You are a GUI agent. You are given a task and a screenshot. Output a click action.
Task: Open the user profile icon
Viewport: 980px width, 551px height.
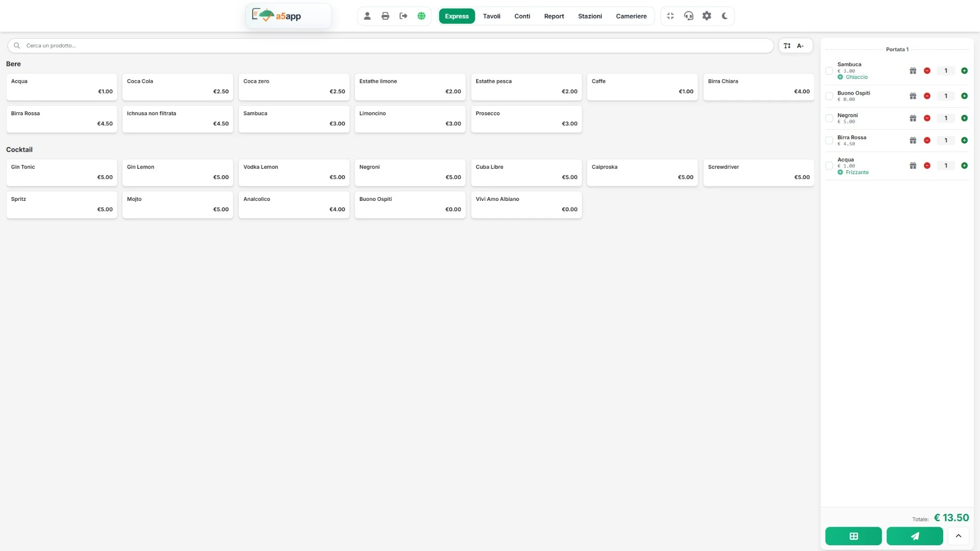[367, 16]
